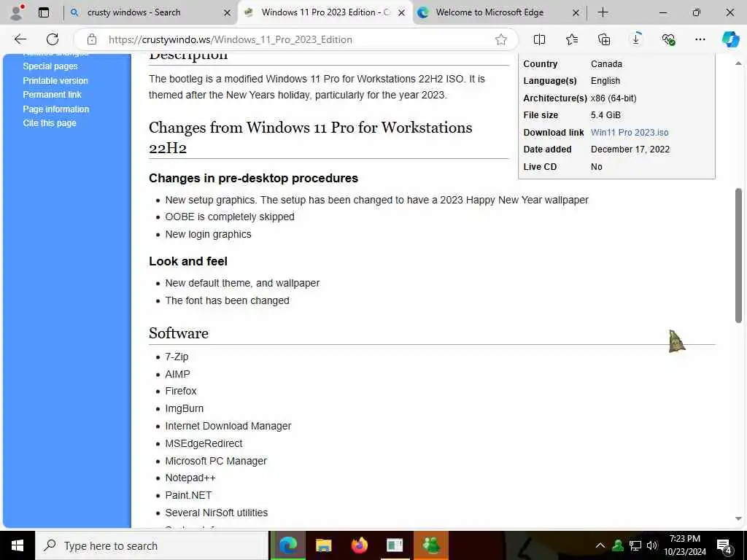Go back to the previous page
747x560 pixels.
tap(20, 39)
